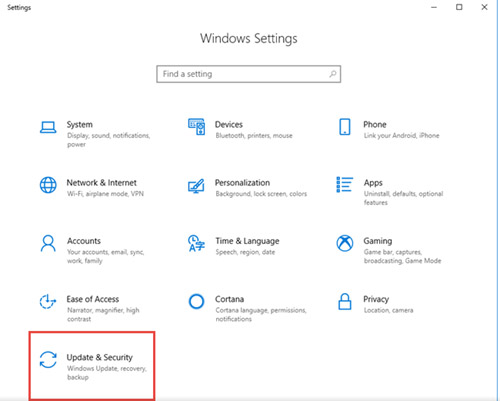Open the Accounts person icon
500x401 pixels.
tap(48, 243)
